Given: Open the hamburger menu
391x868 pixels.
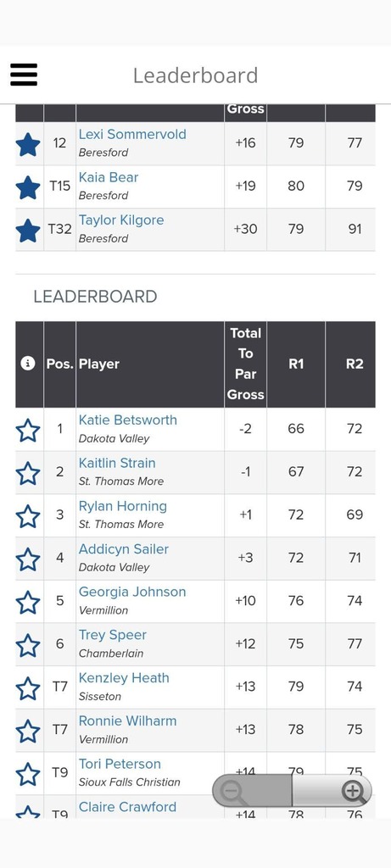Looking at the screenshot, I should click(24, 75).
